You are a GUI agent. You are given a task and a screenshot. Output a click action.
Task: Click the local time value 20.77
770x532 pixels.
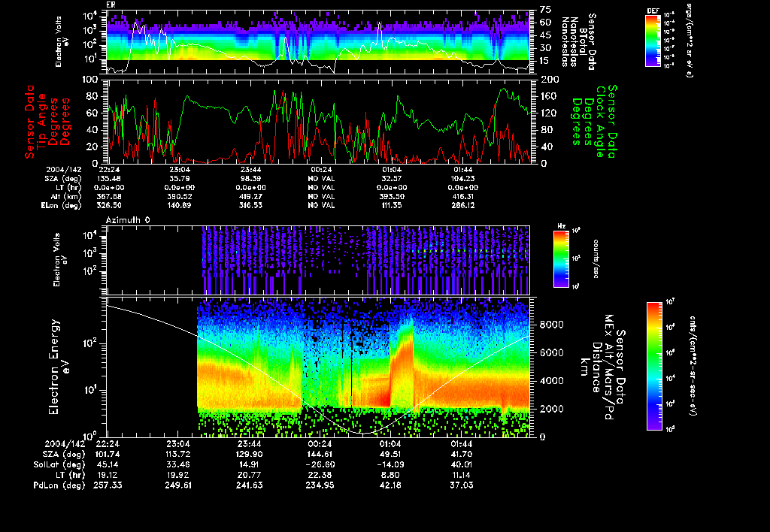point(249,475)
